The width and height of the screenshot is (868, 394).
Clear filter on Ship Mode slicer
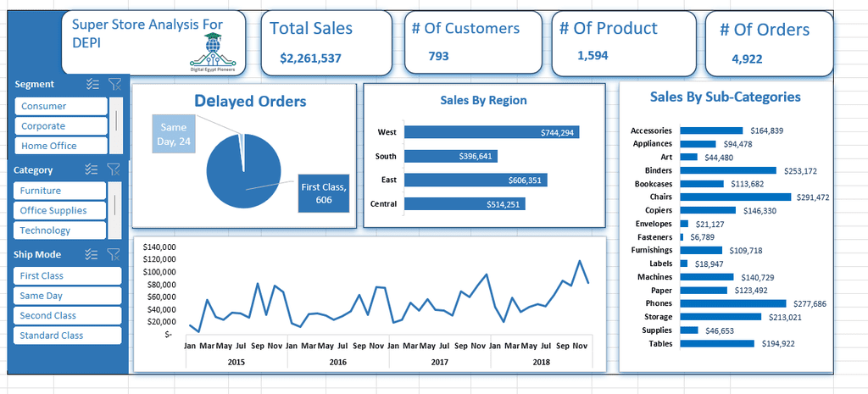coord(114,254)
